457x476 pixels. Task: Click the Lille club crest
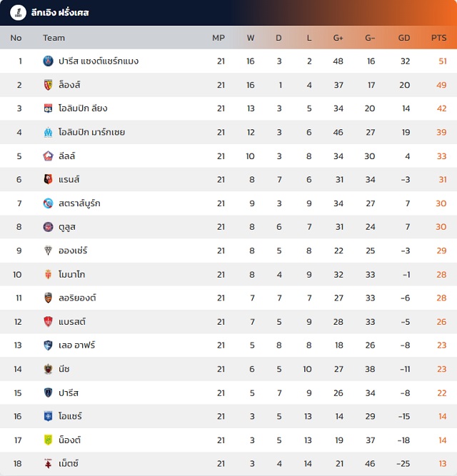[48, 156]
